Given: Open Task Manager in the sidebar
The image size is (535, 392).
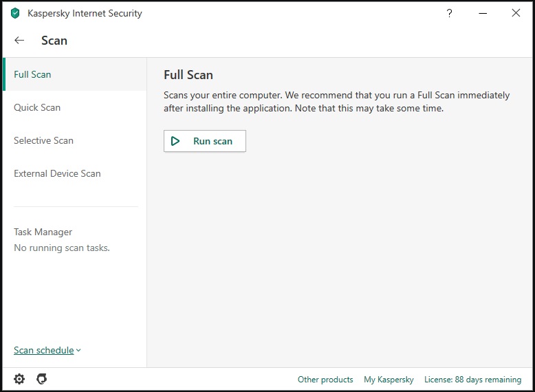Looking at the screenshot, I should pos(43,232).
